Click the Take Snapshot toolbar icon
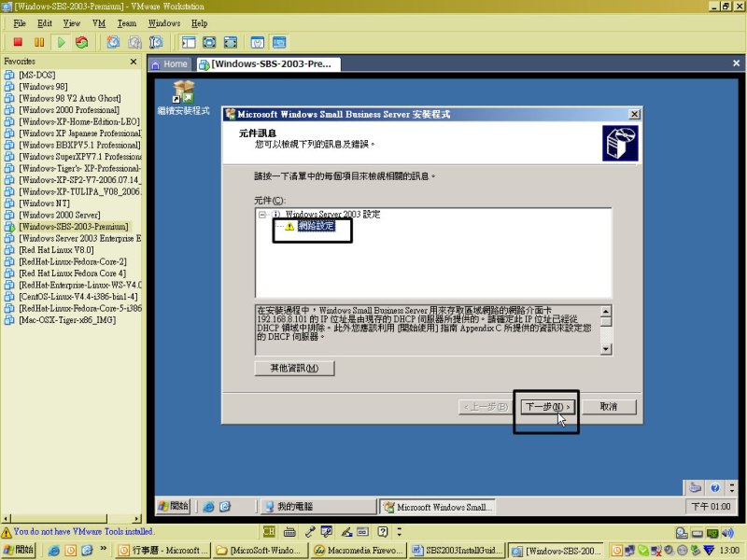 pos(113,42)
